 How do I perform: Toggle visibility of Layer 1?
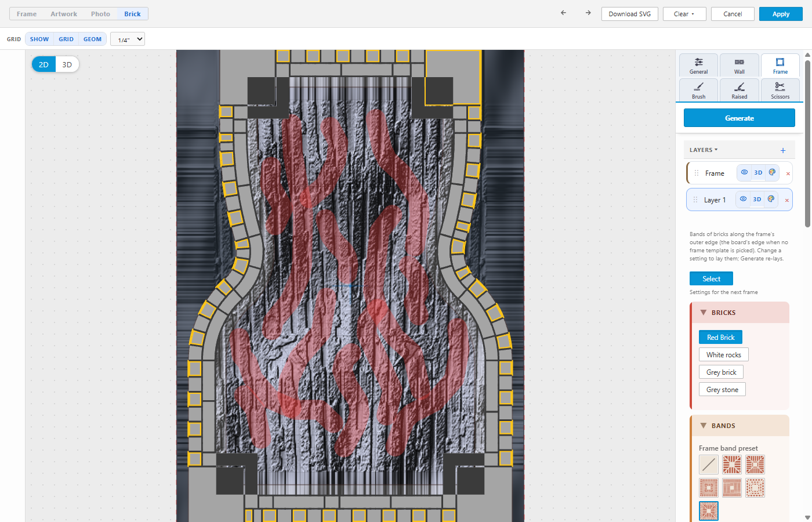(743, 199)
